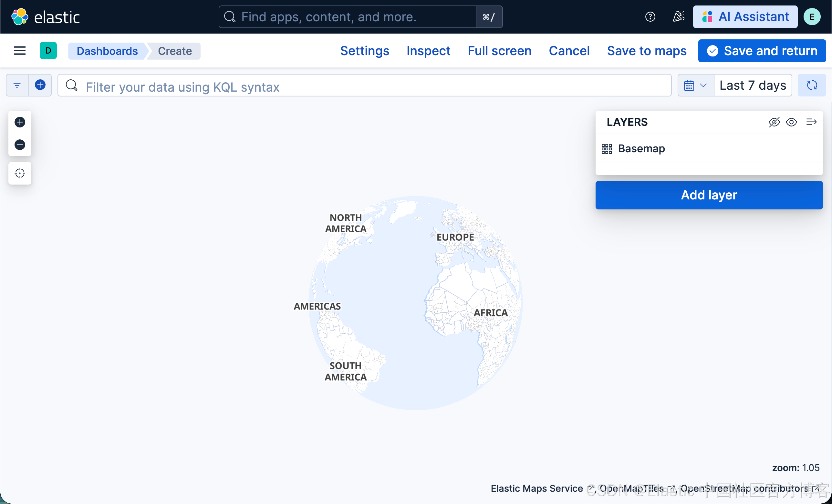Collapse the Layers panel
832x504 pixels.
811,122
